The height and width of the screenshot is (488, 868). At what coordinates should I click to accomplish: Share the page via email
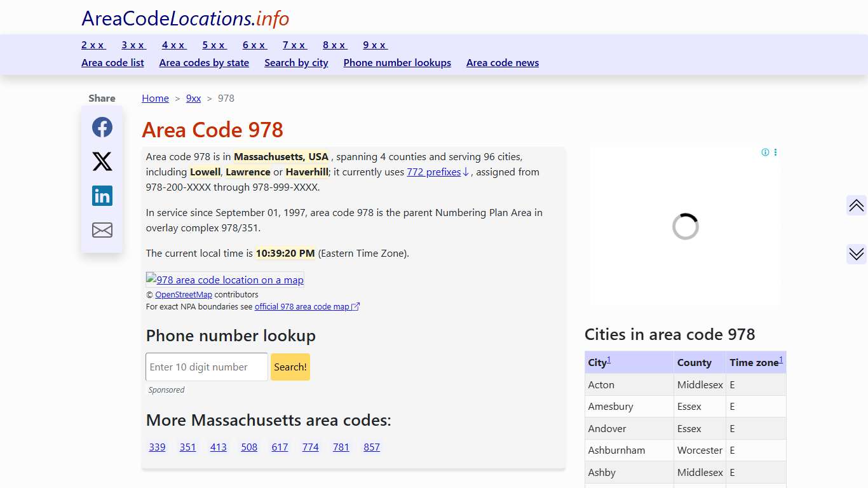102,230
